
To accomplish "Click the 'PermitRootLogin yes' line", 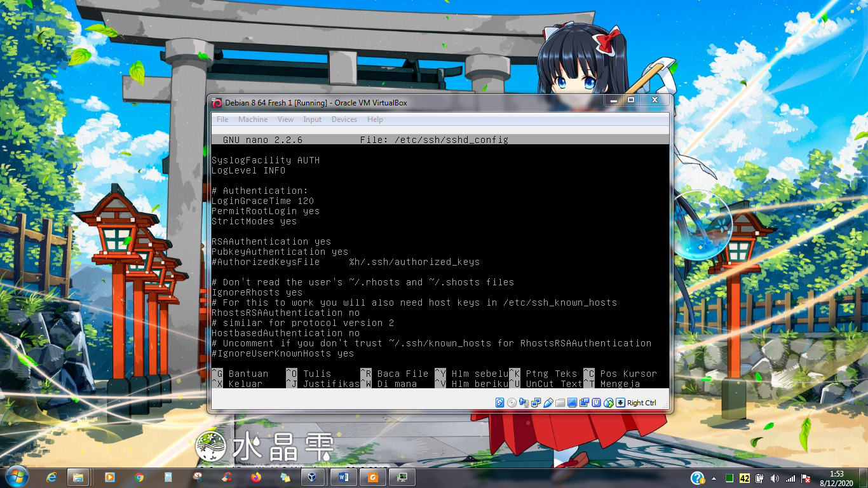I will (266, 211).
